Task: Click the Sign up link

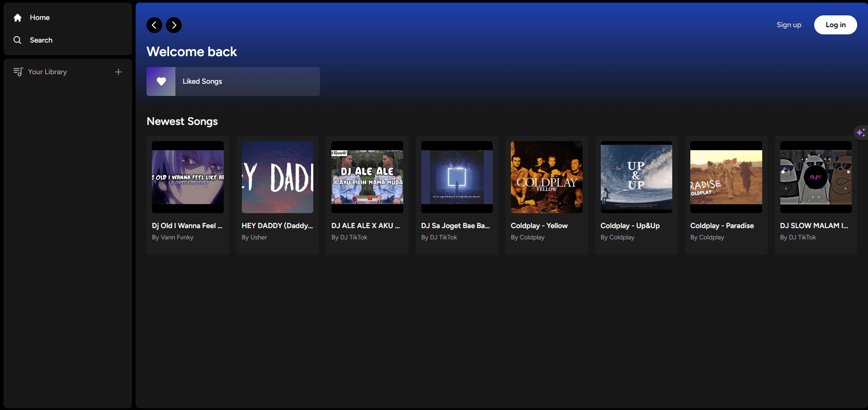Action: 789,25
